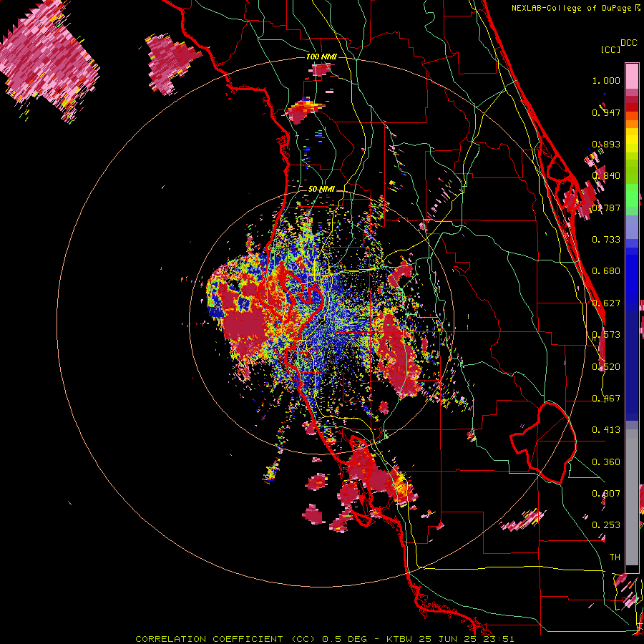Select the 0.680 scale value
This screenshot has width=644, height=644.
pyautogui.click(x=606, y=271)
